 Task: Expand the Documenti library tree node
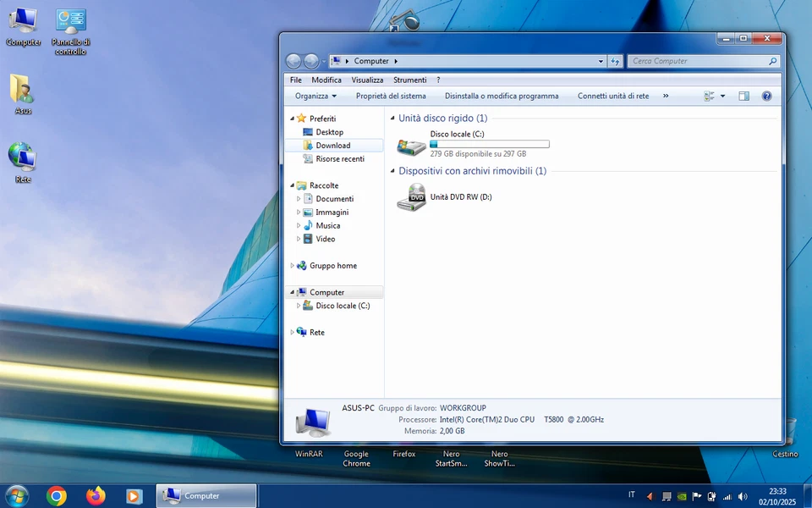point(299,199)
